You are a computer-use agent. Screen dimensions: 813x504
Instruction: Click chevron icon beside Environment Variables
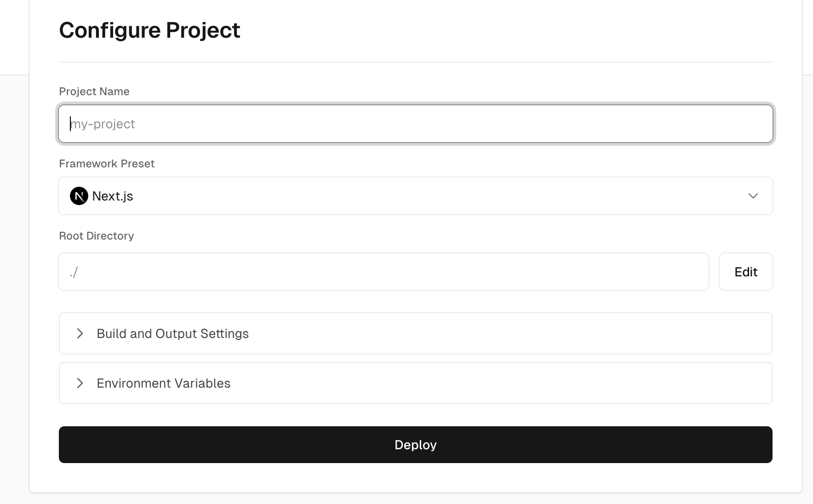[80, 383]
